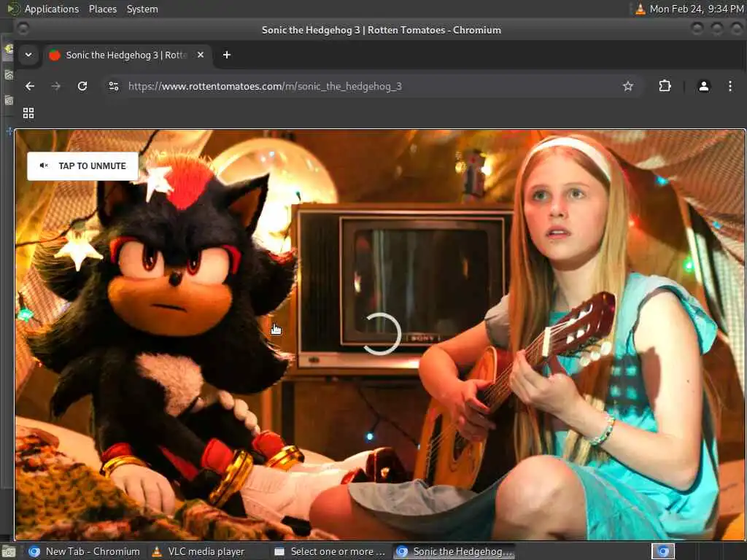Image resolution: width=747 pixels, height=560 pixels.
Task: Close the Sonic the Hedgehog 3 tab
Action: click(x=201, y=55)
